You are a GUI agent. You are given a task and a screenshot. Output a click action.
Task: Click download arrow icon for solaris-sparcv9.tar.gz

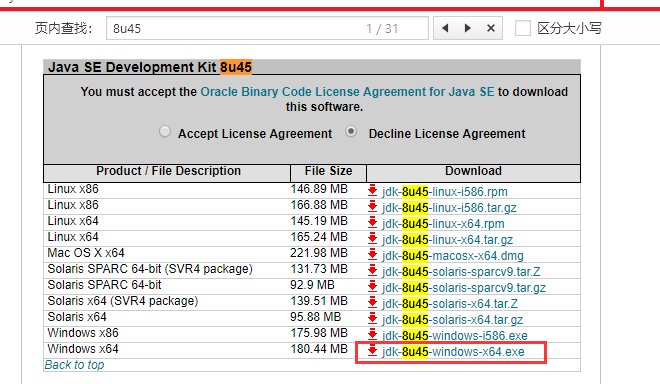[x=372, y=286]
